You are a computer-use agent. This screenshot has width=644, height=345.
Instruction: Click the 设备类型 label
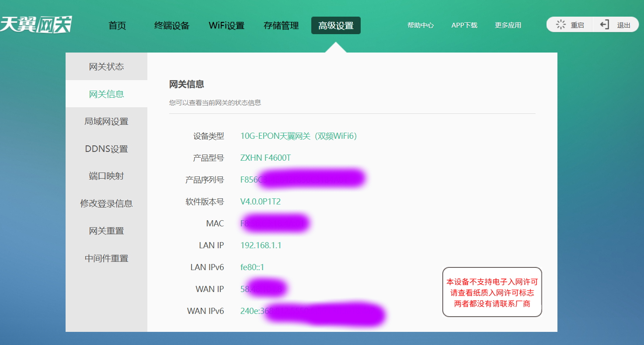pos(209,136)
